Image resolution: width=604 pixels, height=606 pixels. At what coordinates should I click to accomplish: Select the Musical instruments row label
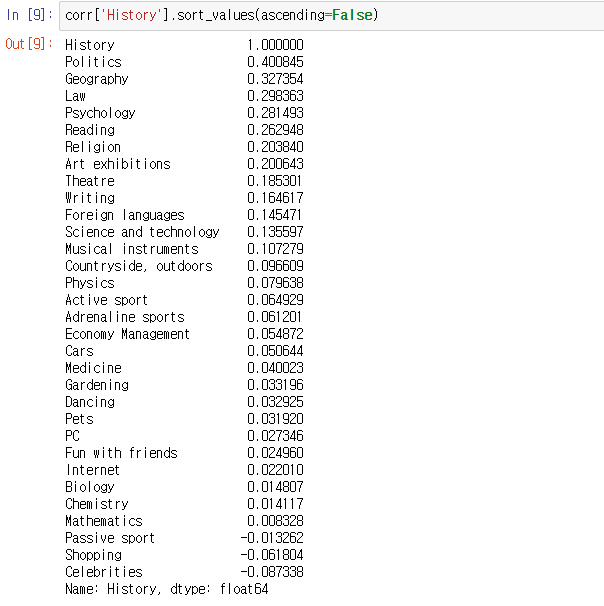132,249
